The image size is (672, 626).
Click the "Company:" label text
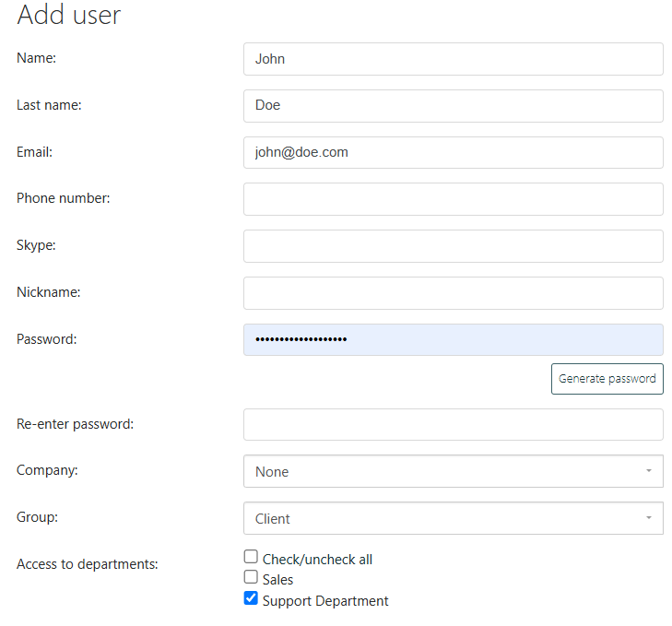[x=47, y=470]
